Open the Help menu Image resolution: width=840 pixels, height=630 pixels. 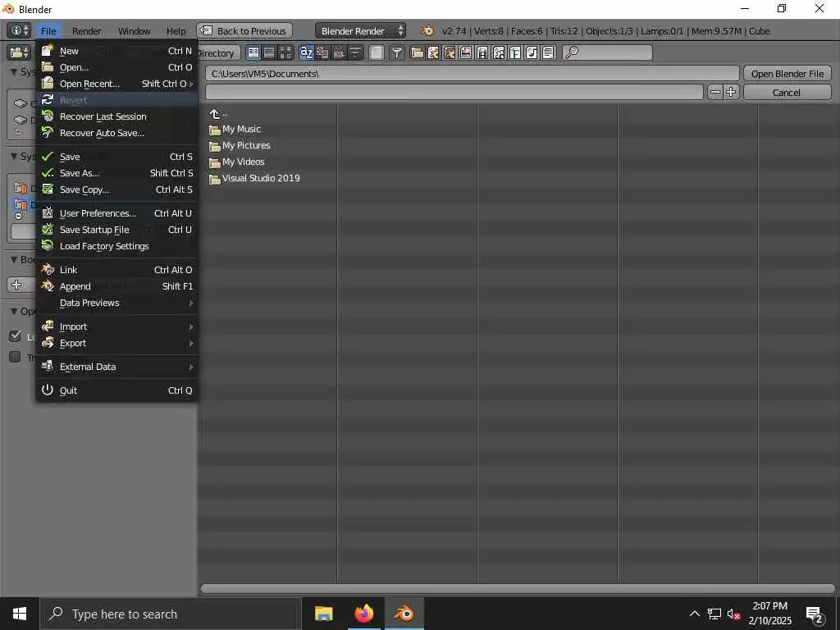(x=176, y=31)
